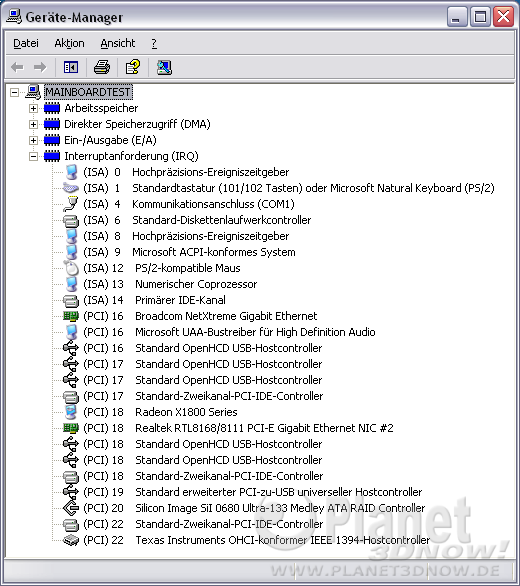Select Primärer IDE-Kanal text
Screen dimensions: 520x586
181,300
